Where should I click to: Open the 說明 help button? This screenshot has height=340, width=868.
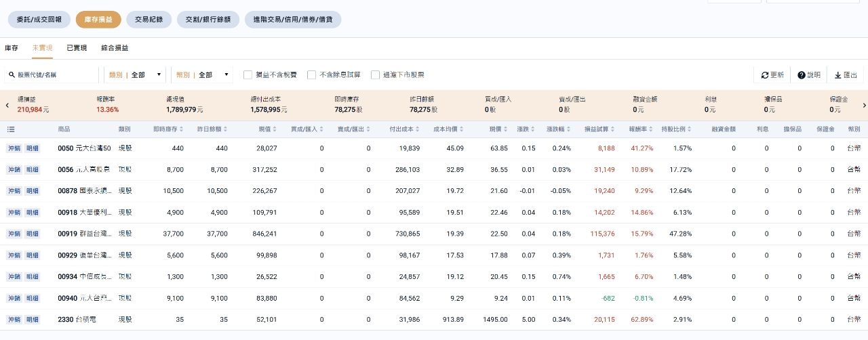tap(808, 75)
